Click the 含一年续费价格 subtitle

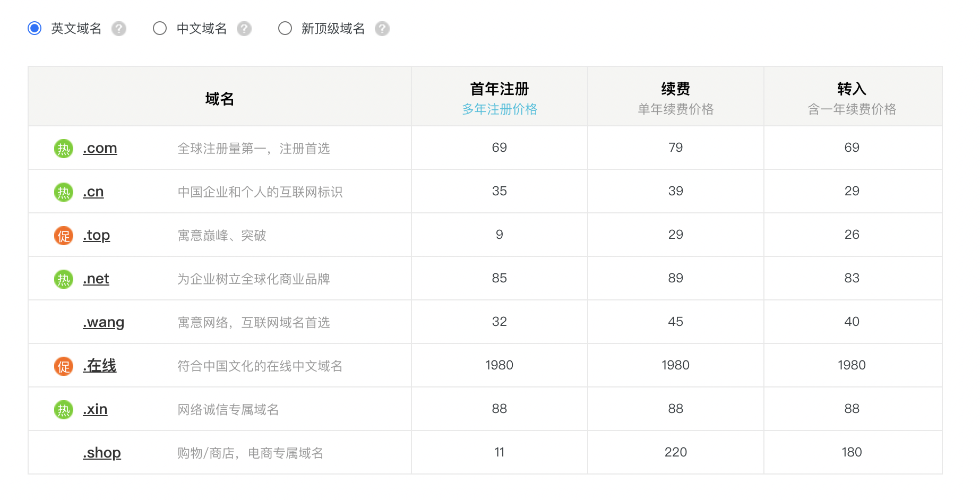pyautogui.click(x=852, y=109)
